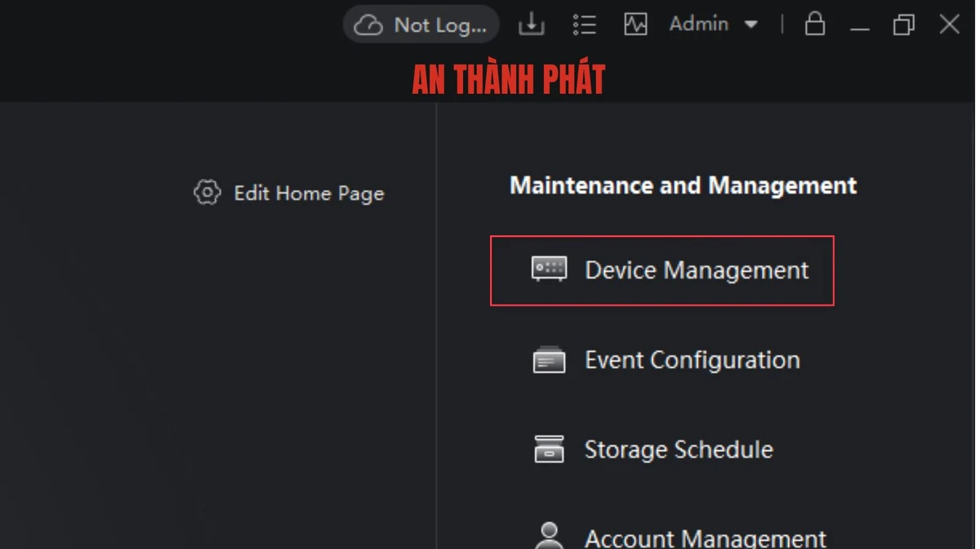This screenshot has height=549, width=980.
Task: Click the "Not Log..." status text
Action: tap(439, 25)
